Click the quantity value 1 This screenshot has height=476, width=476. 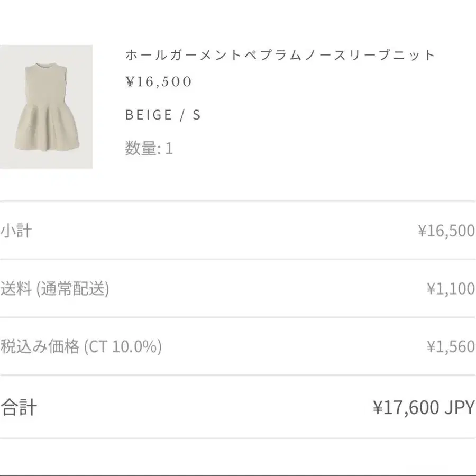[x=169, y=149]
